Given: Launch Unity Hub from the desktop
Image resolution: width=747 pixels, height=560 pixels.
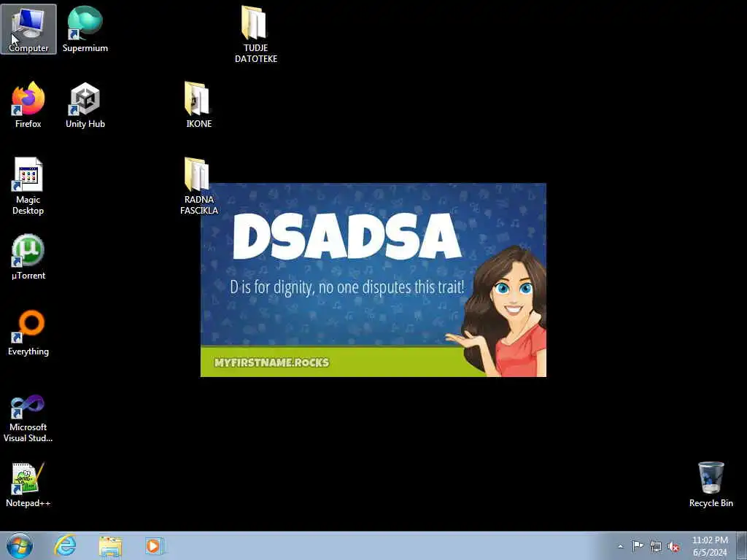Looking at the screenshot, I should point(85,105).
